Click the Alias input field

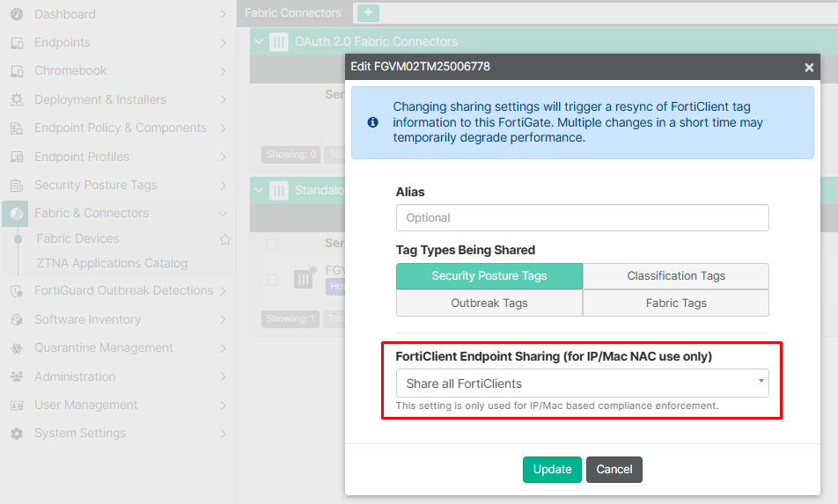coord(582,218)
